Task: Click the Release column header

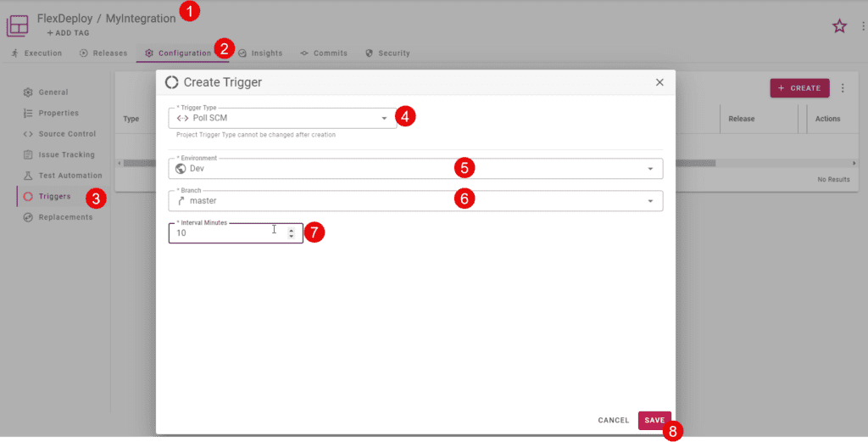Action: pyautogui.click(x=741, y=119)
